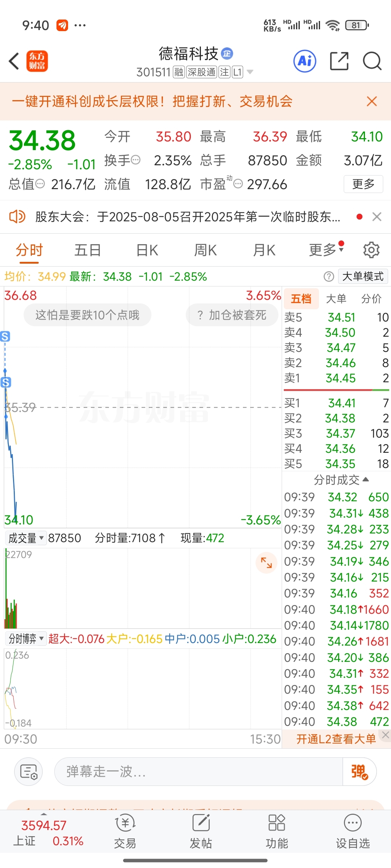The image size is (391, 868).
Task: Select the 分价 tab
Action: (371, 299)
